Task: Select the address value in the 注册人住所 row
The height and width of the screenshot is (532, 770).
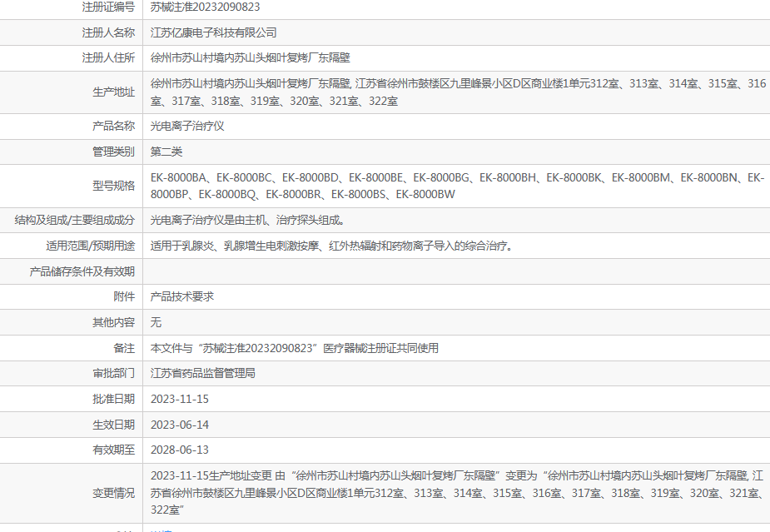Action: click(x=250, y=58)
